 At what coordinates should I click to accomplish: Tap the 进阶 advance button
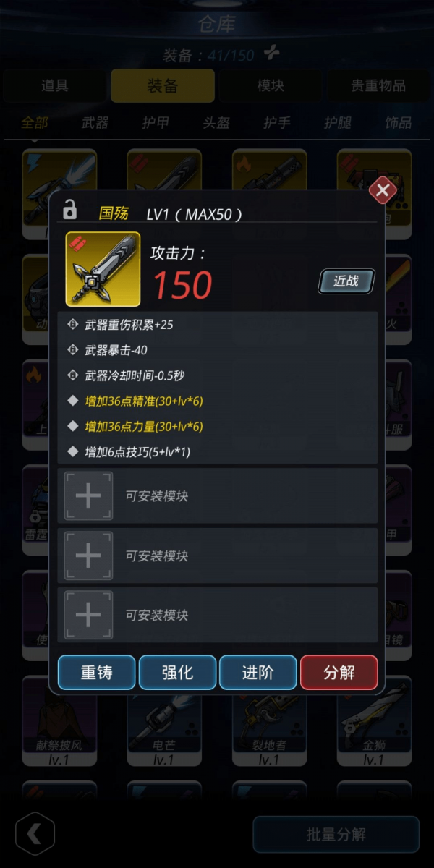point(258,672)
